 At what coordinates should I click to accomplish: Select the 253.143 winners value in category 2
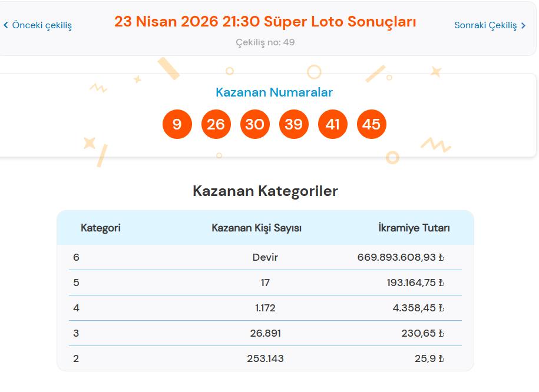click(x=265, y=358)
